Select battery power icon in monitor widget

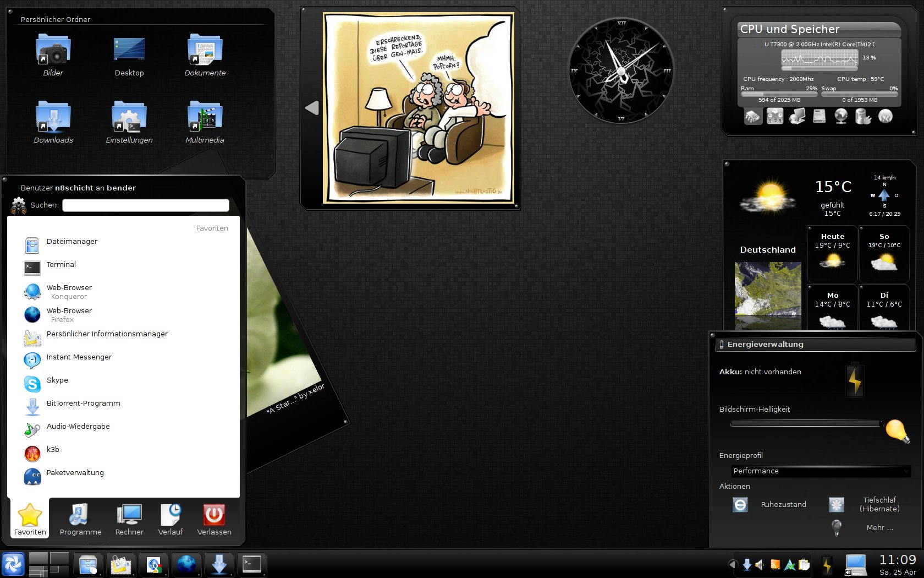tap(863, 116)
